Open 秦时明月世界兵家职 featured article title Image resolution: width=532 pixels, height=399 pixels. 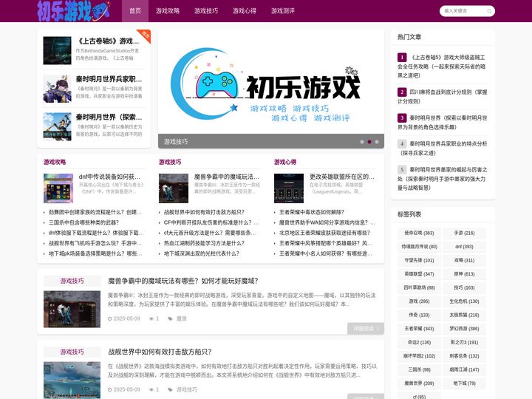click(x=109, y=79)
